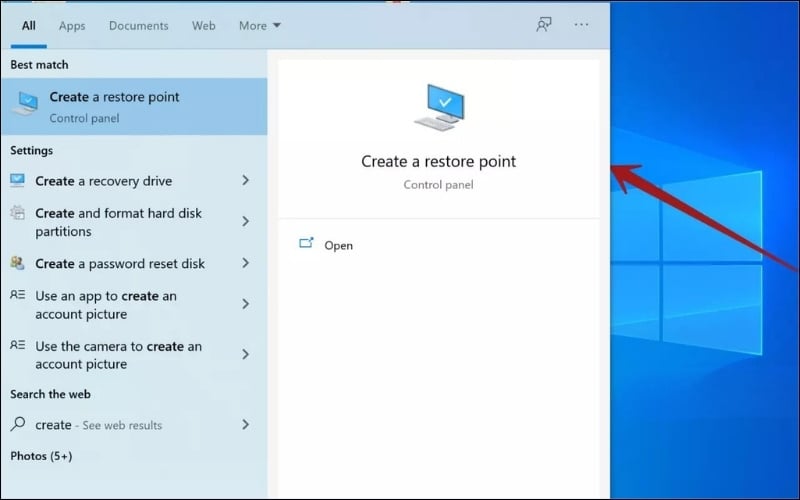This screenshot has height=500, width=800.
Task: Expand Create a recovery drive chevron
Action: pyautogui.click(x=245, y=180)
